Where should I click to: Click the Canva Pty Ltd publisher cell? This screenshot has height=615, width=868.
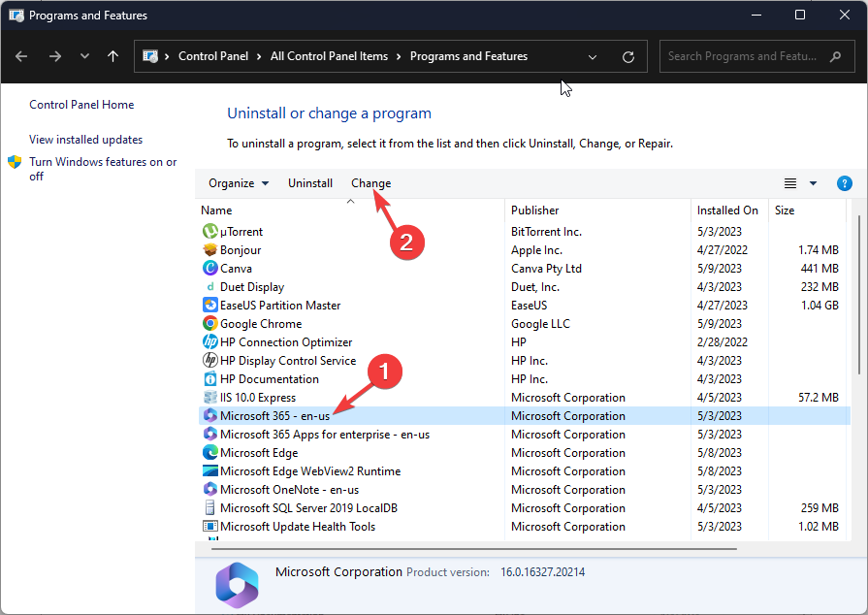coord(546,269)
